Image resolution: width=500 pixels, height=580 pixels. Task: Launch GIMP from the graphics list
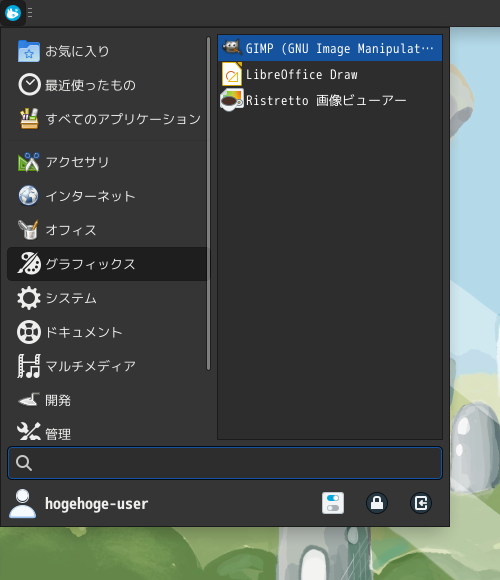coord(330,48)
